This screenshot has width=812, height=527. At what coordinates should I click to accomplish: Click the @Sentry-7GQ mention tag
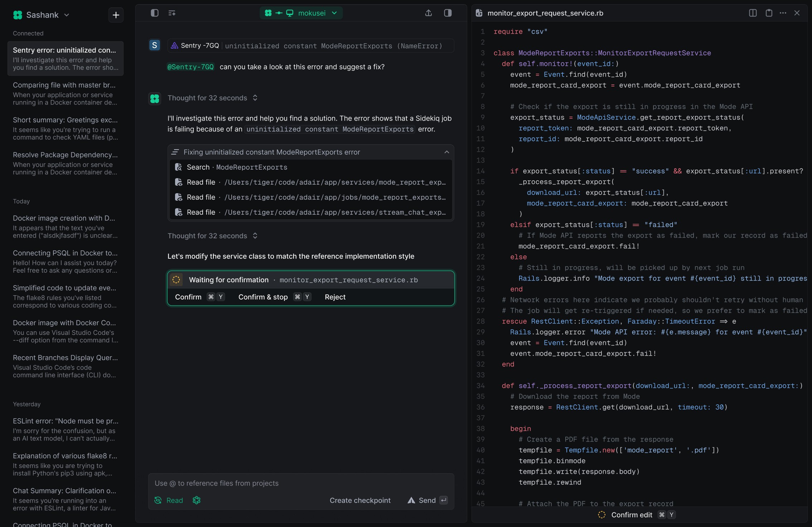coord(190,67)
